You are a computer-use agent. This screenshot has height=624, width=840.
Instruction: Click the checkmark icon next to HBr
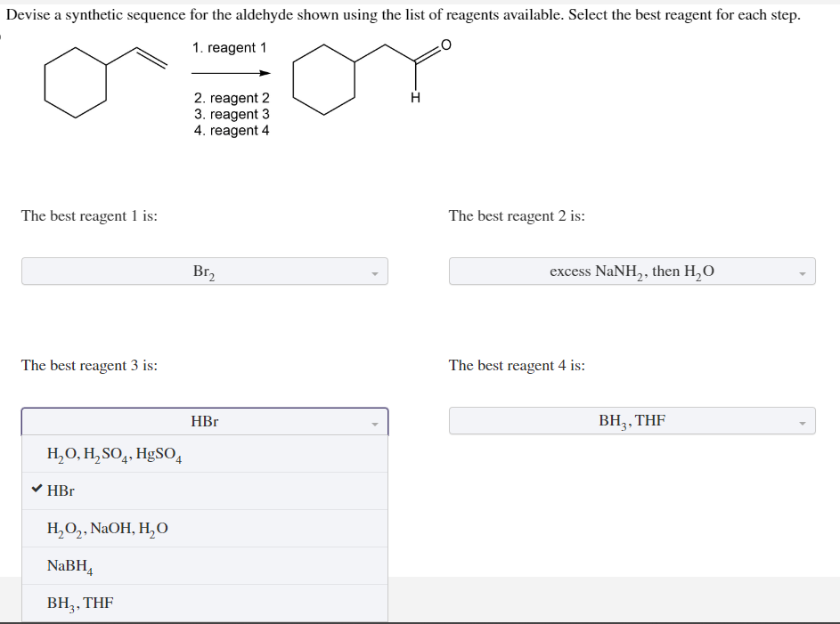pos(35,490)
